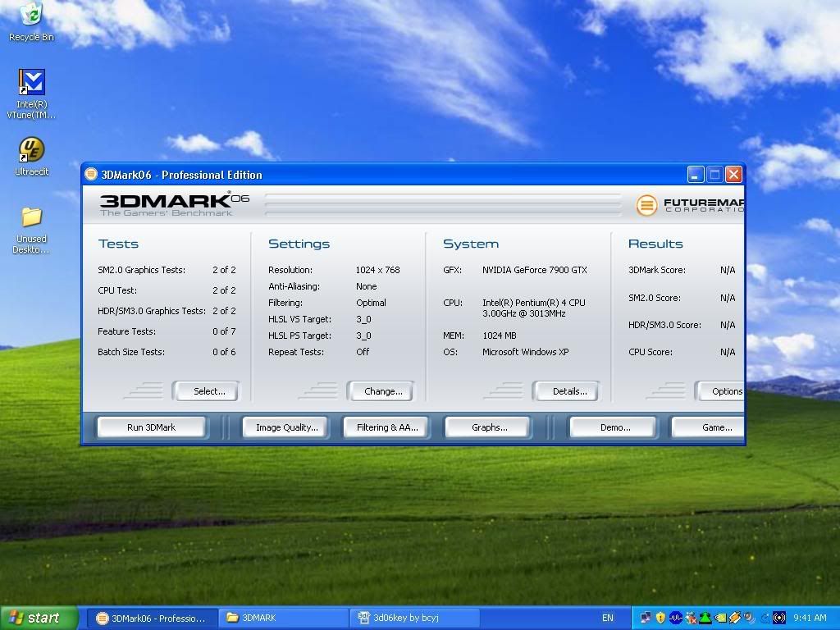Click the Select... button under Tests
The image size is (840, 630).
pos(208,391)
